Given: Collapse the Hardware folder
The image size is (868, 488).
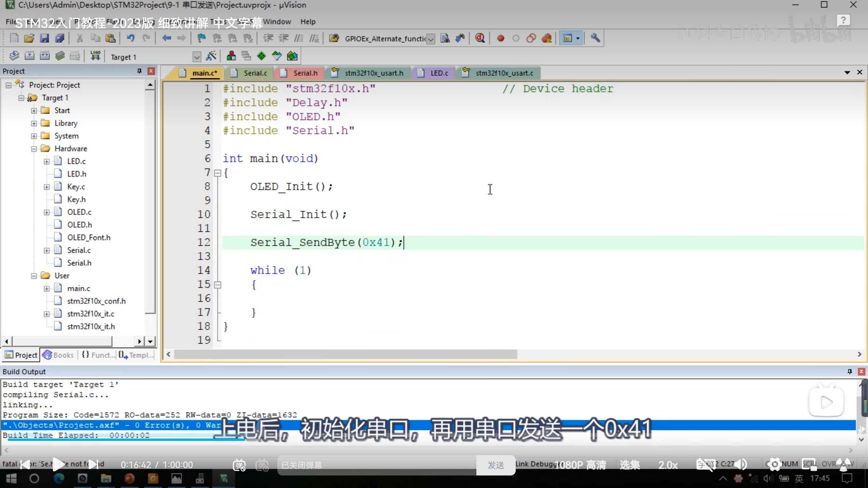Looking at the screenshot, I should [x=34, y=149].
